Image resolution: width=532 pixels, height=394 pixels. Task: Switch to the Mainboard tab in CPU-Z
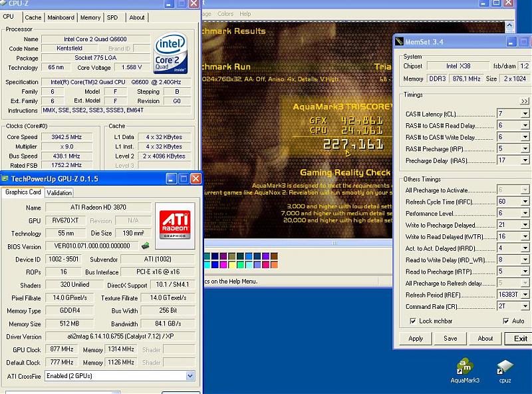pos(61,17)
